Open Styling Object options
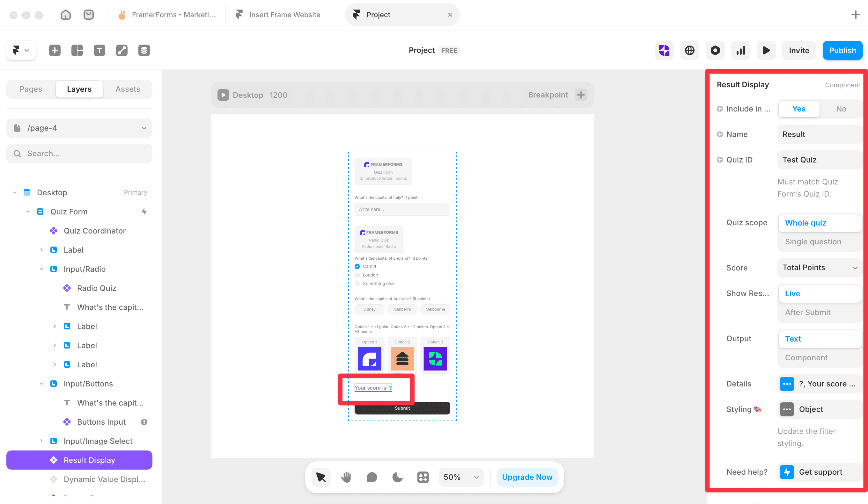 click(820, 409)
